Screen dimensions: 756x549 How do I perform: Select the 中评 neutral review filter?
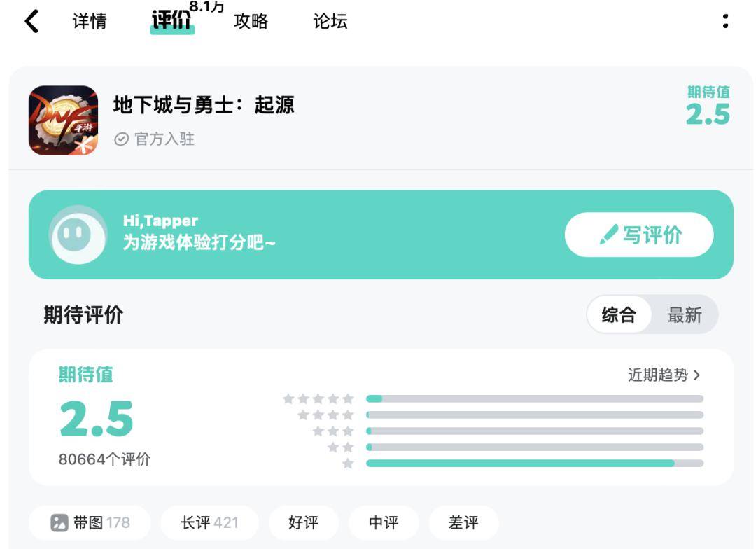pyautogui.click(x=384, y=522)
